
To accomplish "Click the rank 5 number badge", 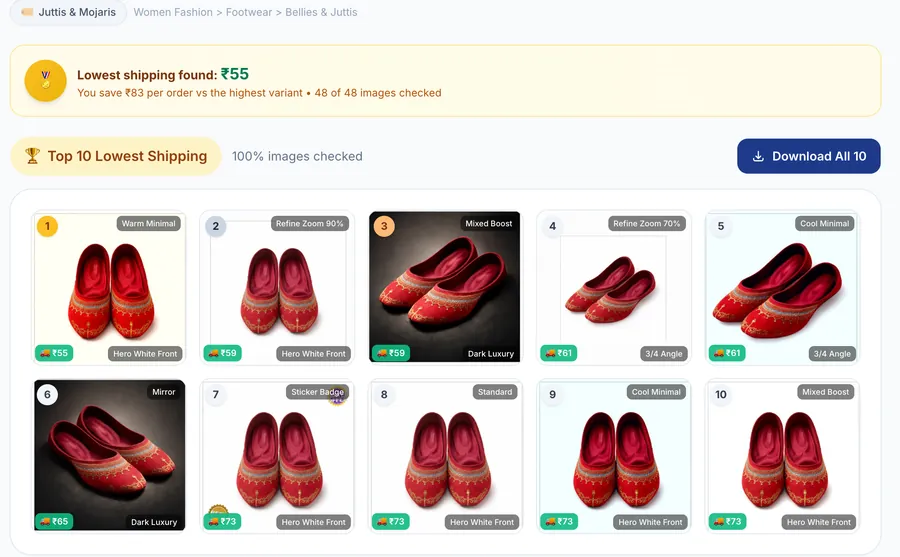I will (721, 226).
